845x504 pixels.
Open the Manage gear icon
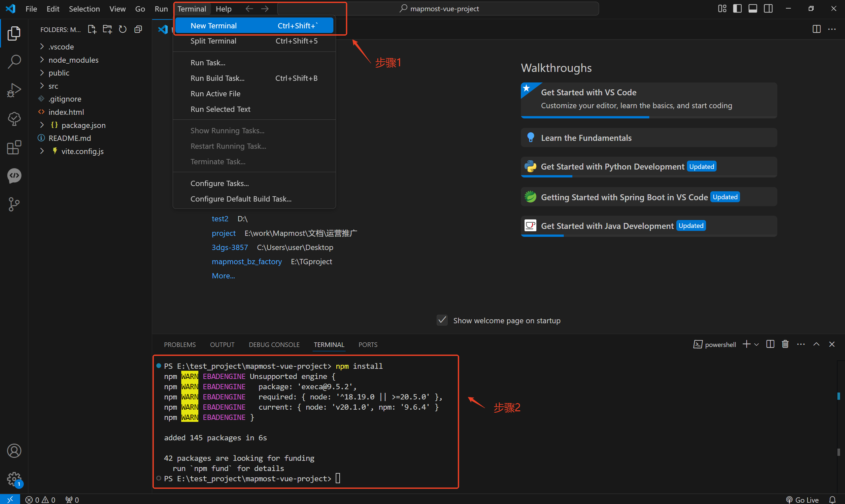(x=14, y=479)
